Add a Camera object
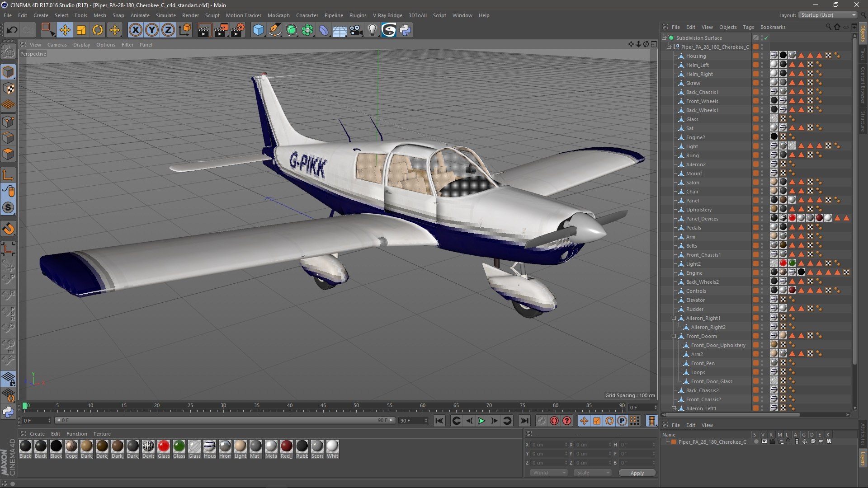 click(x=356, y=30)
